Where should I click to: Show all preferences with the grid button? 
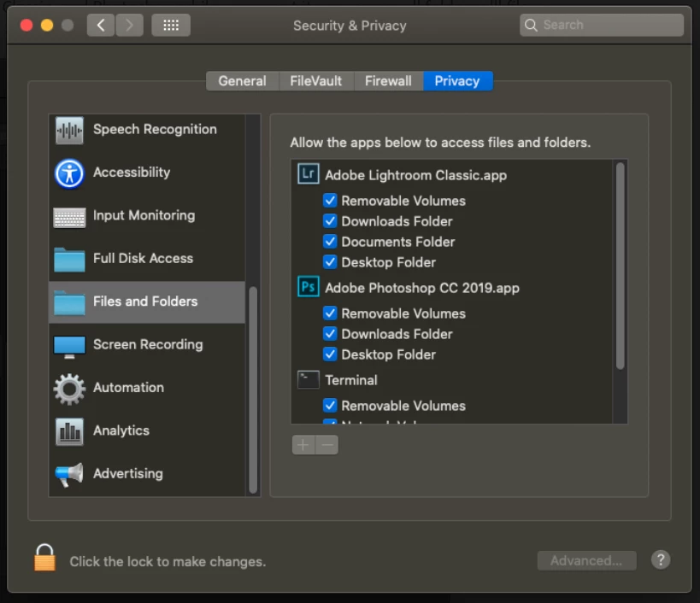tap(171, 25)
